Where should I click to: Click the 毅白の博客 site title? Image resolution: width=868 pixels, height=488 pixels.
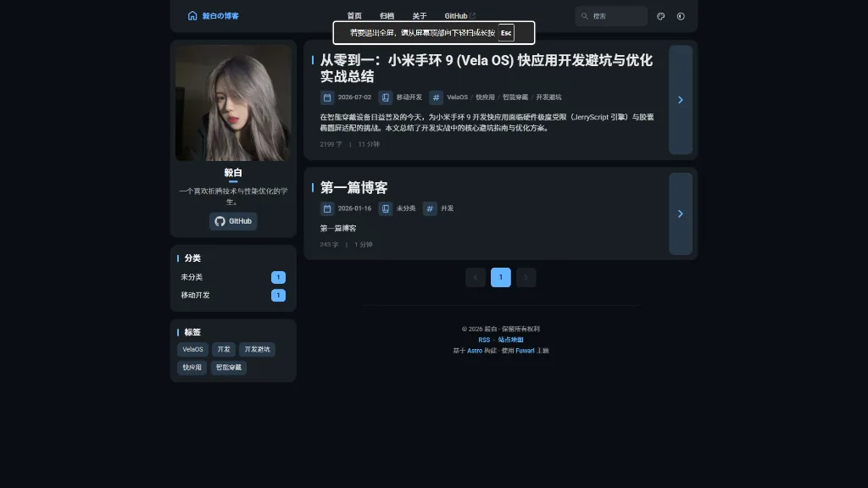click(220, 16)
